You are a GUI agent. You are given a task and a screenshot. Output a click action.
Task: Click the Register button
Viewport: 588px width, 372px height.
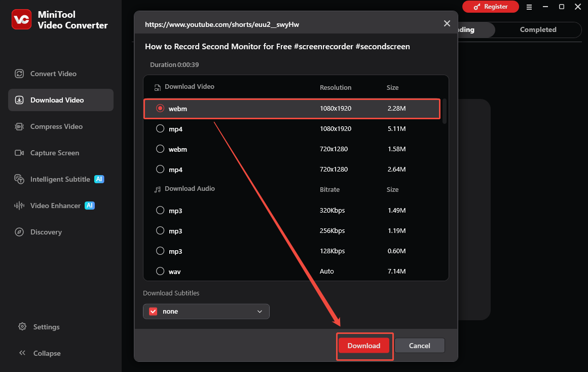(491, 7)
